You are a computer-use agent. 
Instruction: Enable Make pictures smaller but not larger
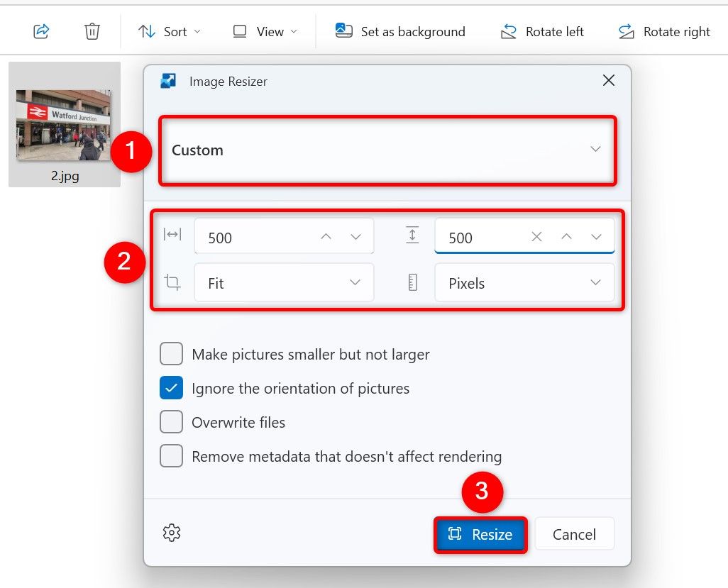tap(171, 354)
